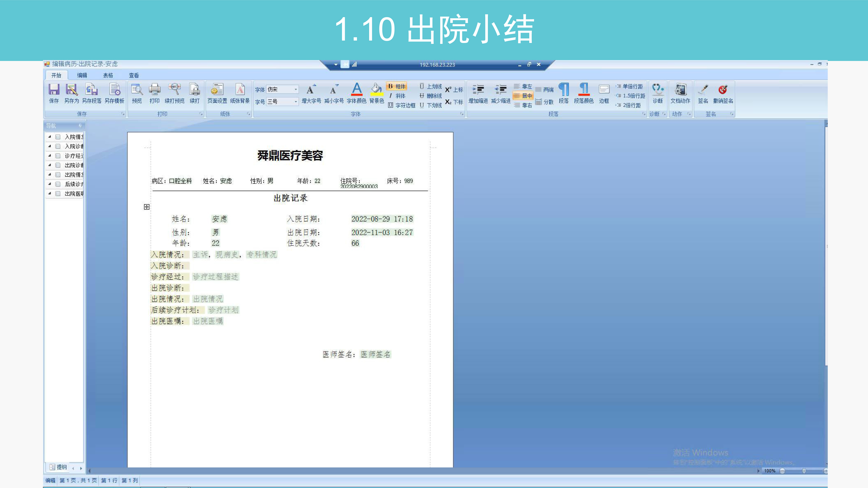The image size is (868, 488).
Task: Toggle 上划线 overline
Action: tap(430, 86)
